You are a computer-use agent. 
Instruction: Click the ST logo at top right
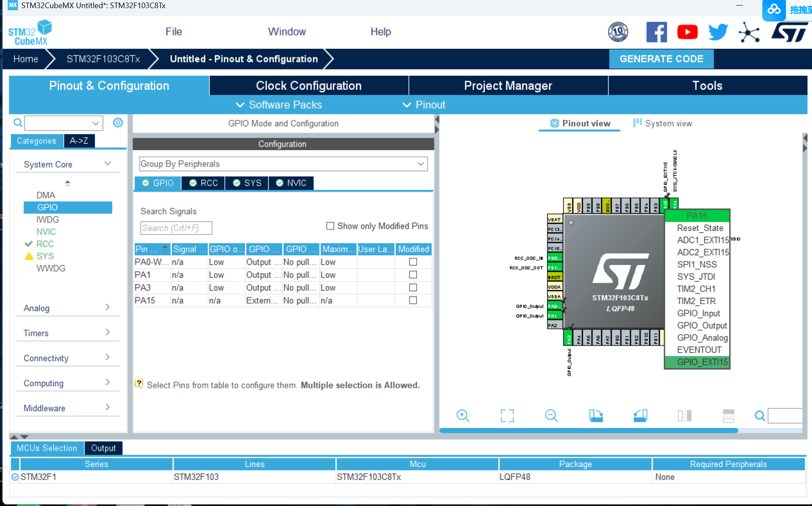(x=789, y=32)
